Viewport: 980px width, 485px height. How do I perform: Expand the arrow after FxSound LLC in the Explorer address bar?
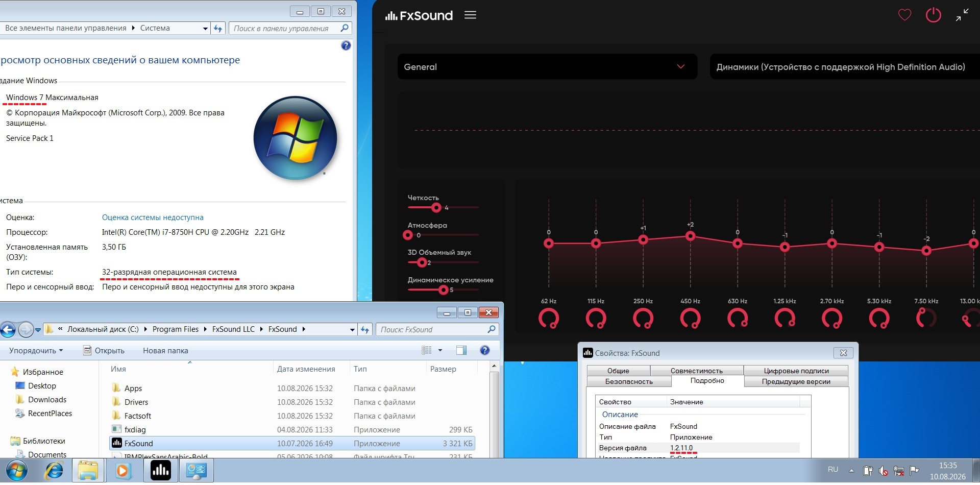coord(261,329)
